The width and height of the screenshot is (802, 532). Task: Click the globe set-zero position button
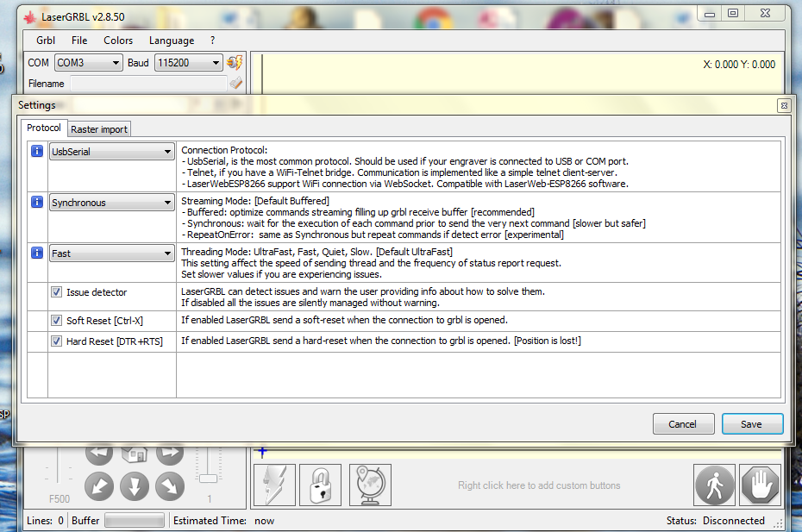[x=370, y=485]
